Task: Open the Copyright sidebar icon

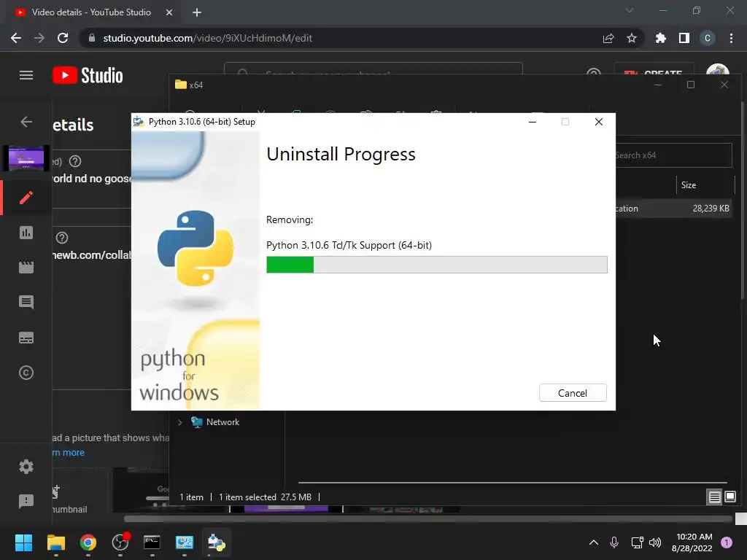Action: pos(26,373)
